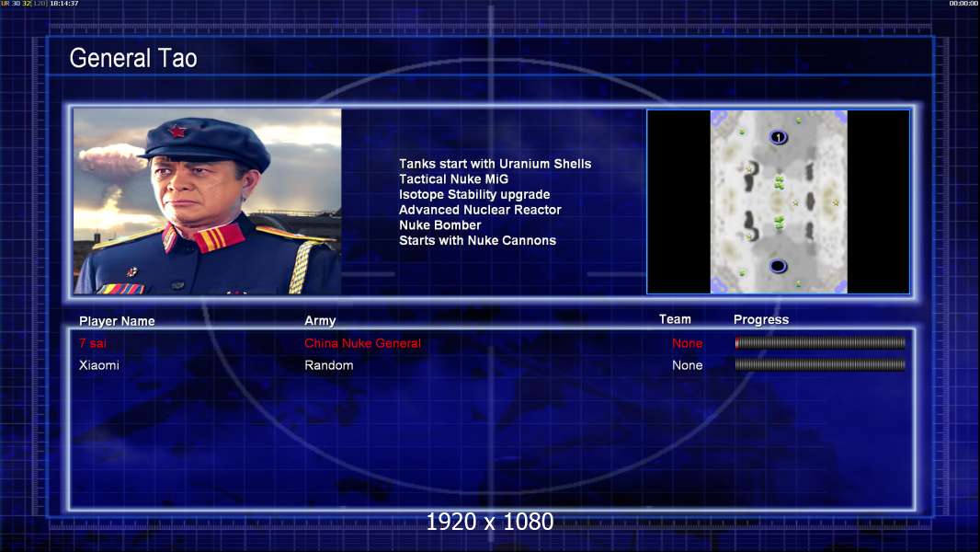
Task: Click the Army column header
Action: pyautogui.click(x=320, y=320)
